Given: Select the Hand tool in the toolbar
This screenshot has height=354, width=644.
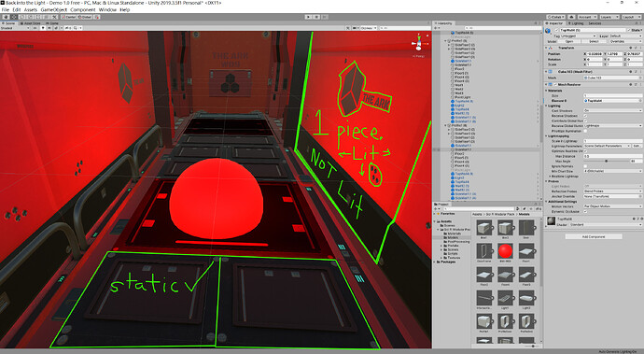Looking at the screenshot, I should pyautogui.click(x=7, y=17).
